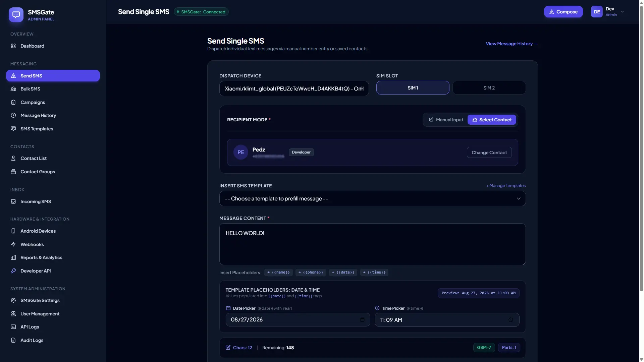
Task: Click the User Management users icon
Action: point(13,314)
